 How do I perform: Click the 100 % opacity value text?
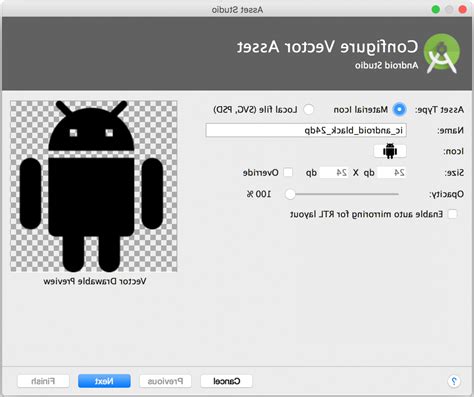(x=259, y=194)
